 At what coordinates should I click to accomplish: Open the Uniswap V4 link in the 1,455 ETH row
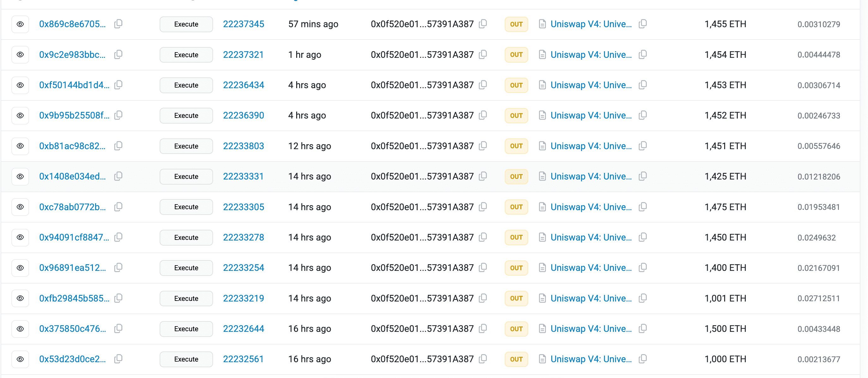point(591,24)
